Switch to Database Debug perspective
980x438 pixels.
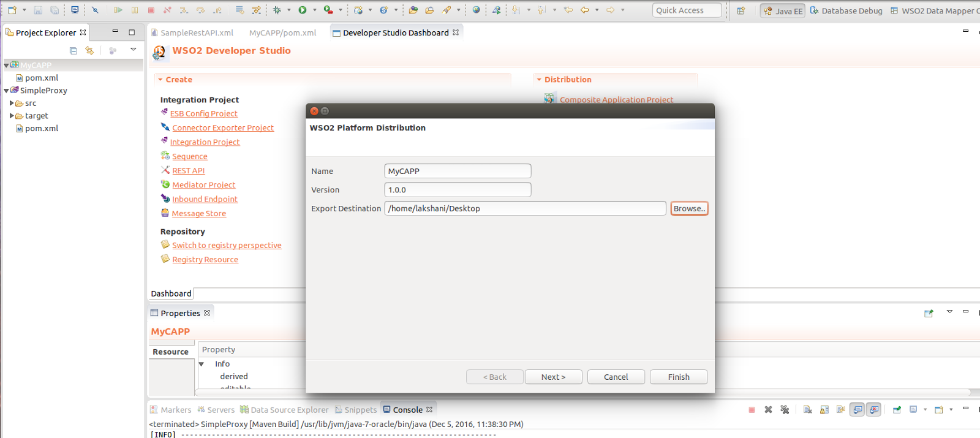pos(846,10)
